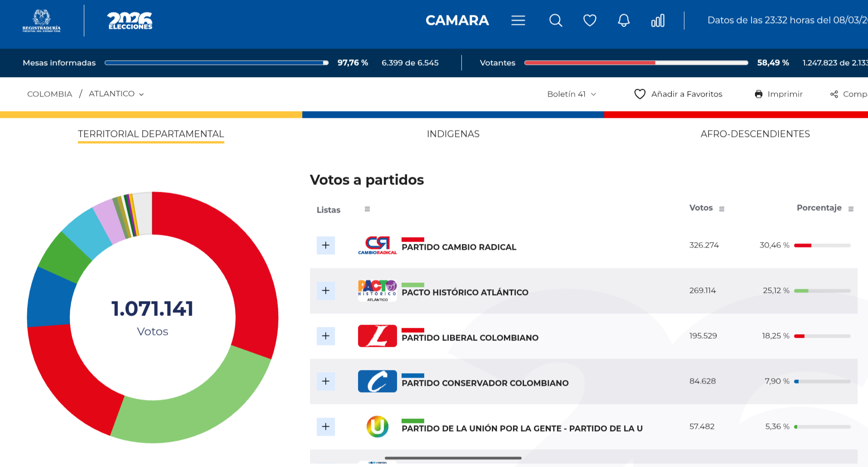The image size is (868, 467).
Task: Click the Elecciones 2026 logo
Action: point(130,21)
